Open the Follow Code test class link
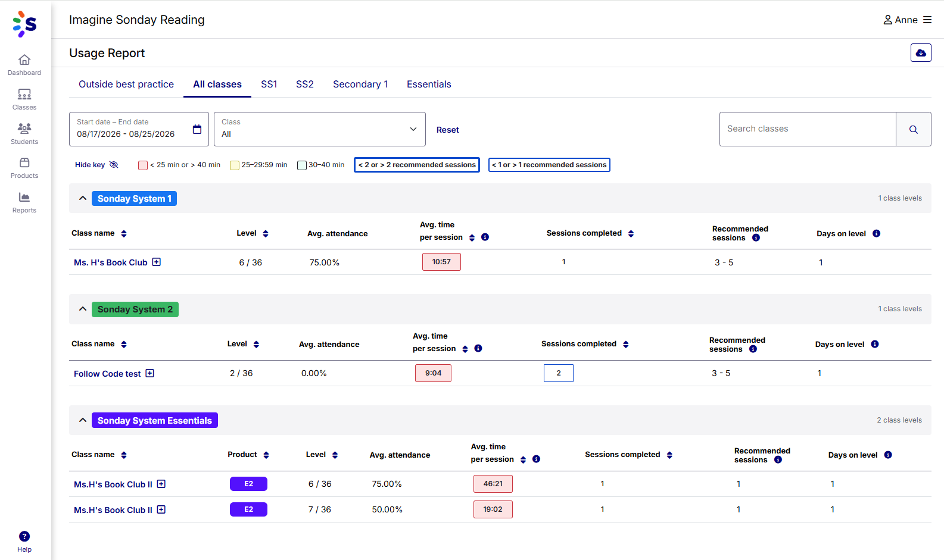The width and height of the screenshot is (944, 560). point(107,374)
